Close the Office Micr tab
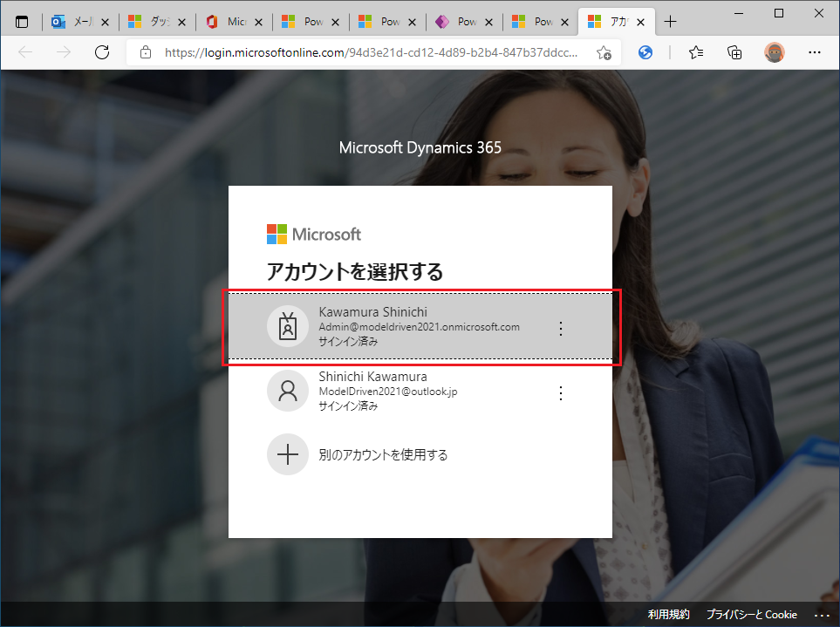This screenshot has height=627, width=840. point(258,22)
